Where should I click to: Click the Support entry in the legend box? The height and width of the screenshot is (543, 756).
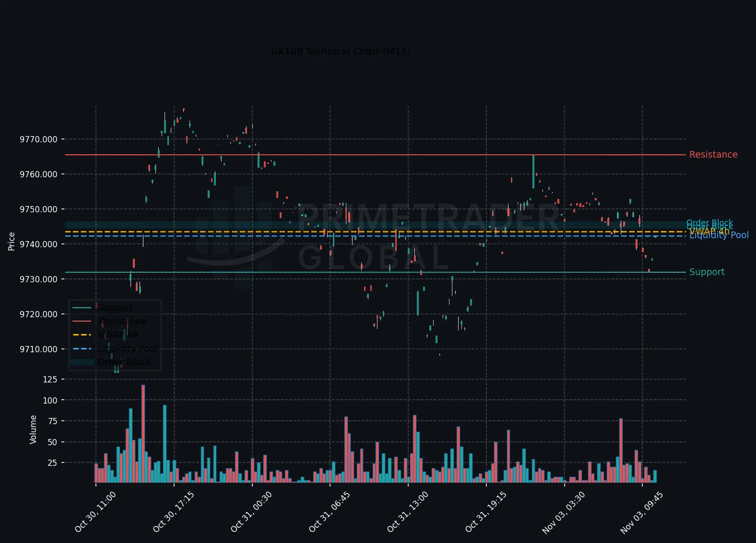(x=115, y=308)
